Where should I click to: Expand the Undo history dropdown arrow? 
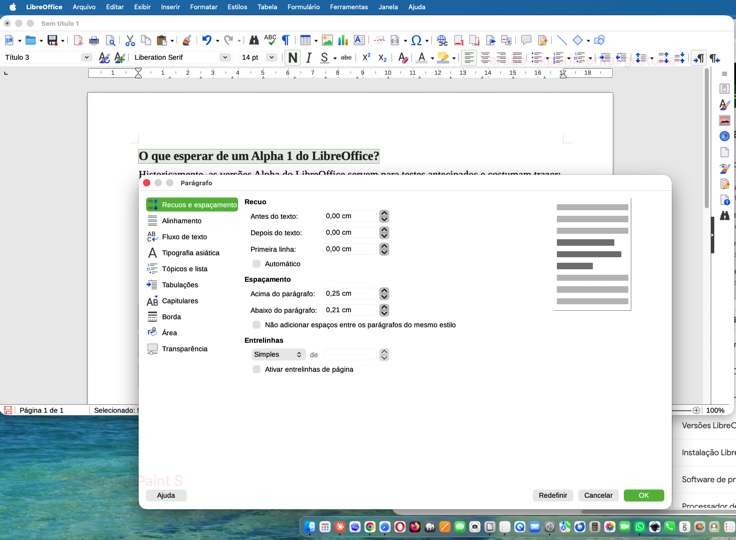pyautogui.click(x=217, y=41)
